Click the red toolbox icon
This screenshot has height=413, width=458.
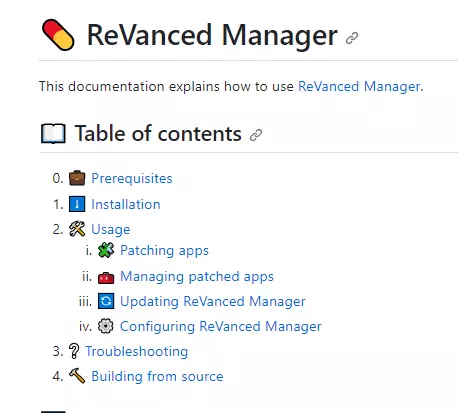coord(106,277)
